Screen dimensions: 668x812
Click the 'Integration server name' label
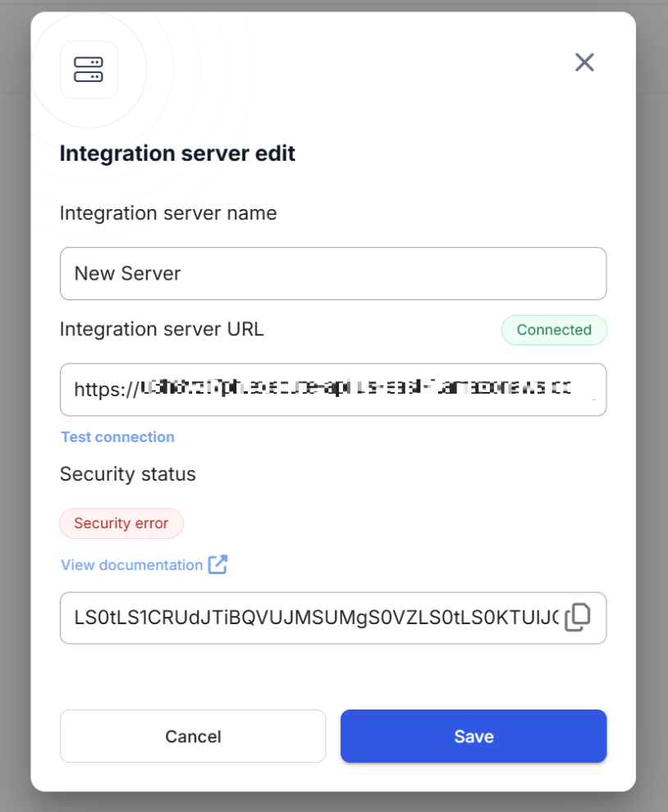click(168, 213)
